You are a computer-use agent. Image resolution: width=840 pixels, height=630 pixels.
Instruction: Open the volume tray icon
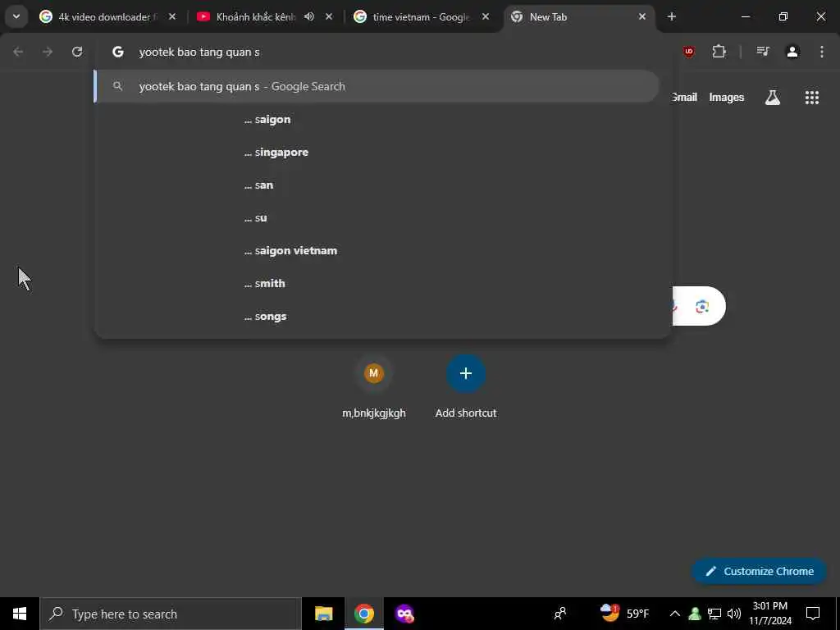[734, 614]
